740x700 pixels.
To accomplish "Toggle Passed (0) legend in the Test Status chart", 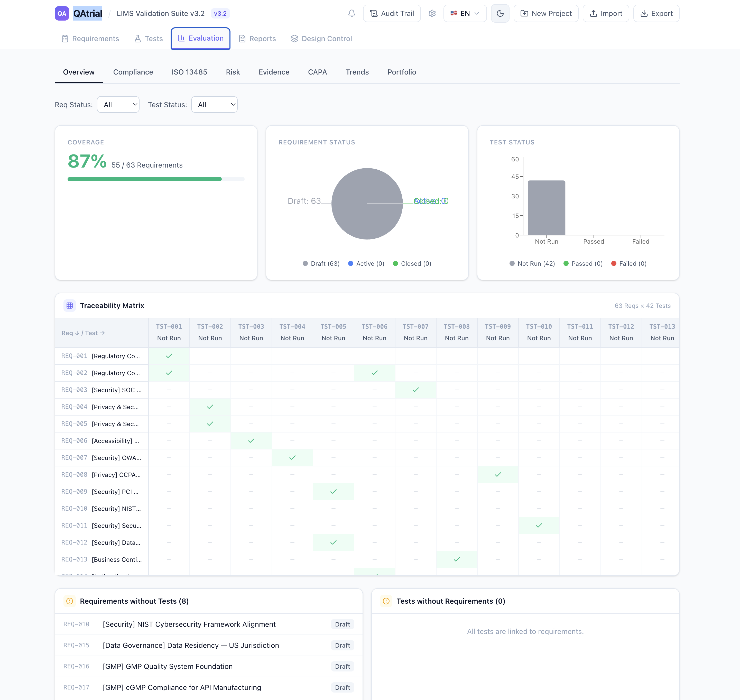I will 583,263.
